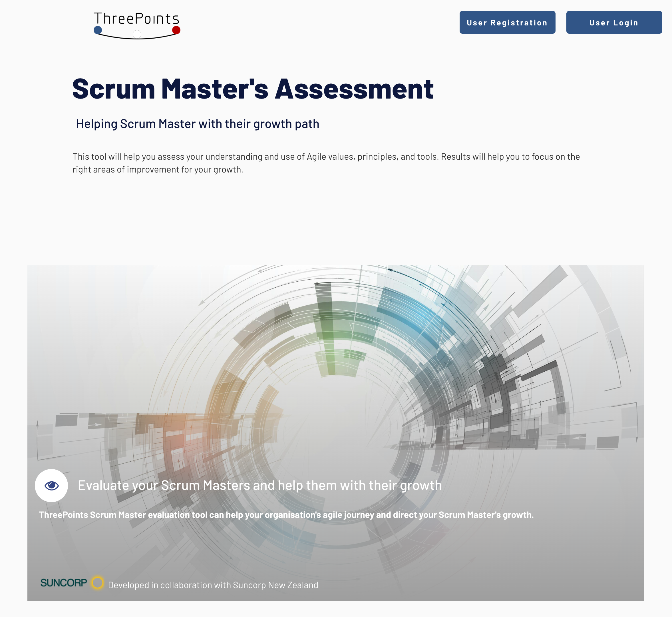The height and width of the screenshot is (617, 672).
Task: Click the ThreePoints logo
Action: point(137,25)
